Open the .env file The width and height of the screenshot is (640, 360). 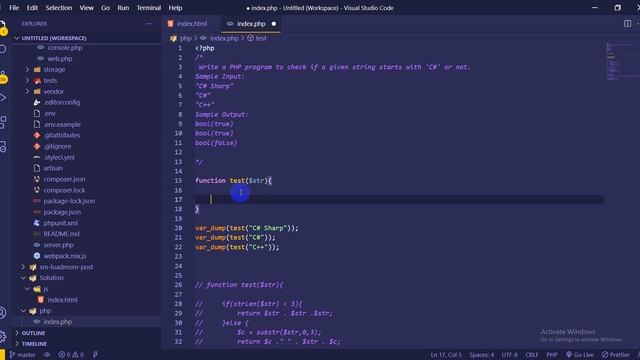[49, 113]
